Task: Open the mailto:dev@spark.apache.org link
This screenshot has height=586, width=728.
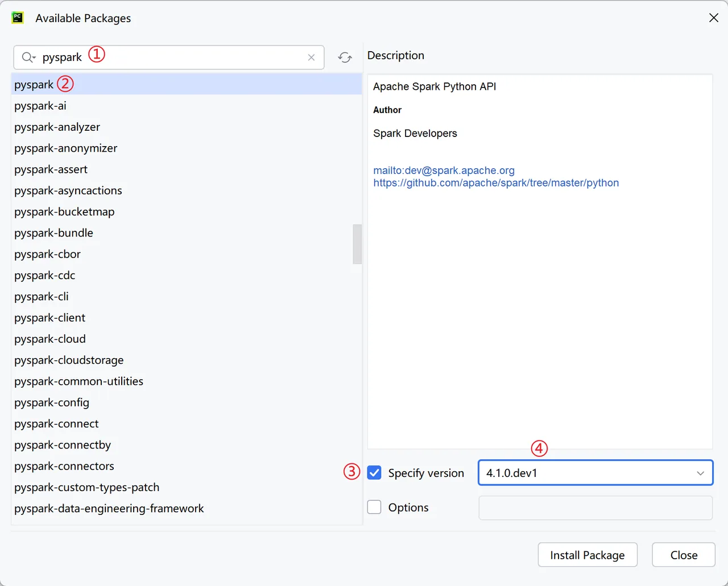Action: tap(444, 171)
